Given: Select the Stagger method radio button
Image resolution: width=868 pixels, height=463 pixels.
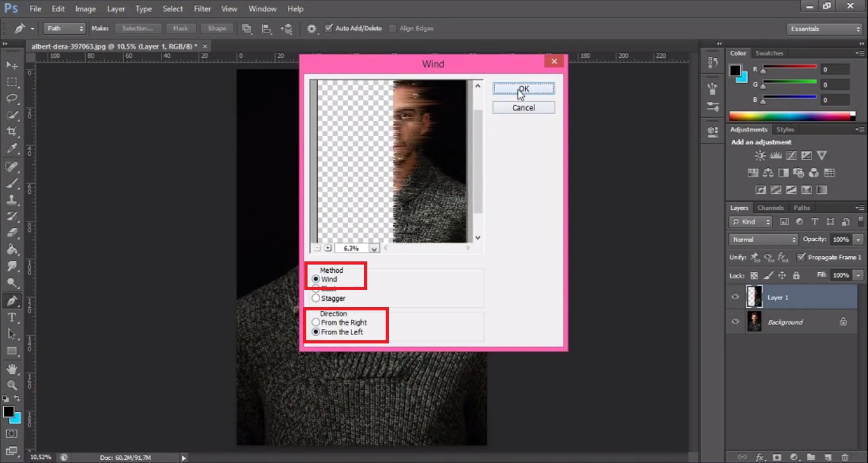Looking at the screenshot, I should tap(316, 298).
